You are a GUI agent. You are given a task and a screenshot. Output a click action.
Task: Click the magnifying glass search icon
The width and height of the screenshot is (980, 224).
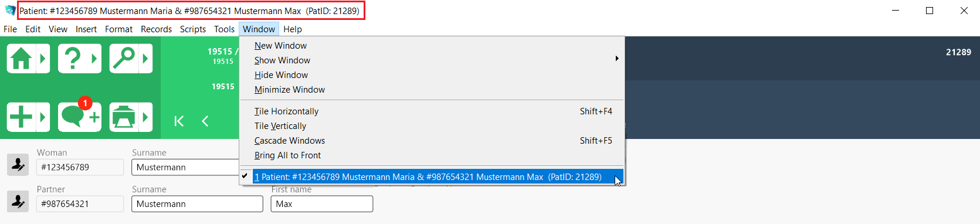pos(124,59)
